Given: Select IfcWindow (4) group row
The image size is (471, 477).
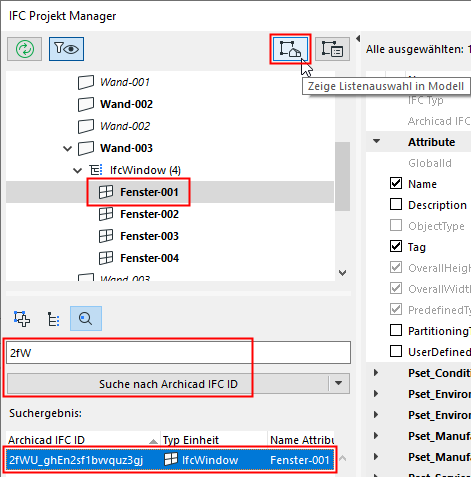Looking at the screenshot, I should [145, 170].
